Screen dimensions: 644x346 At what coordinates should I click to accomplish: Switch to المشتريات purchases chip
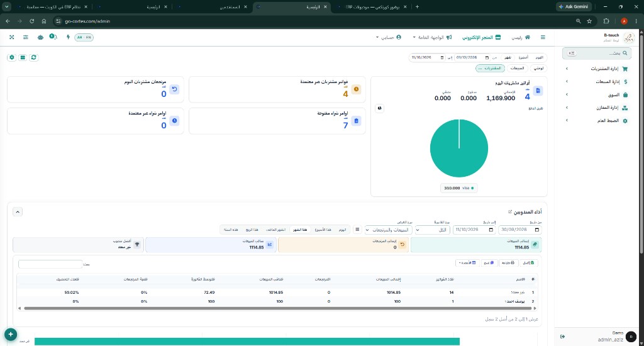490,68
